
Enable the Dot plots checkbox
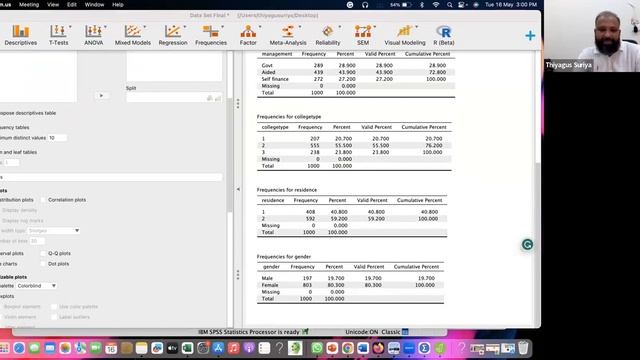43,264
